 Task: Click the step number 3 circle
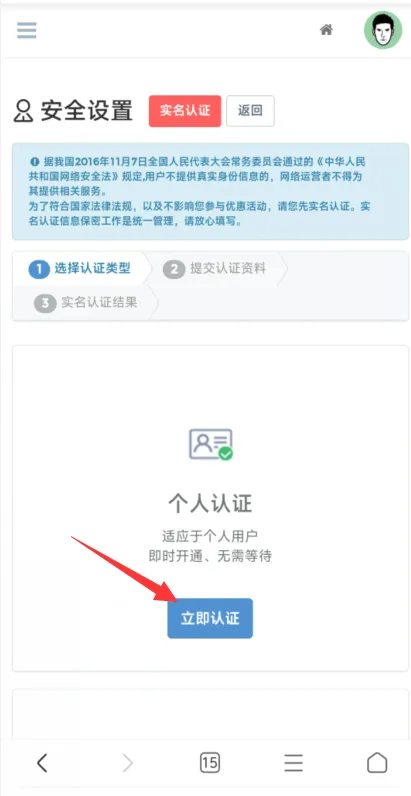tap(45, 304)
